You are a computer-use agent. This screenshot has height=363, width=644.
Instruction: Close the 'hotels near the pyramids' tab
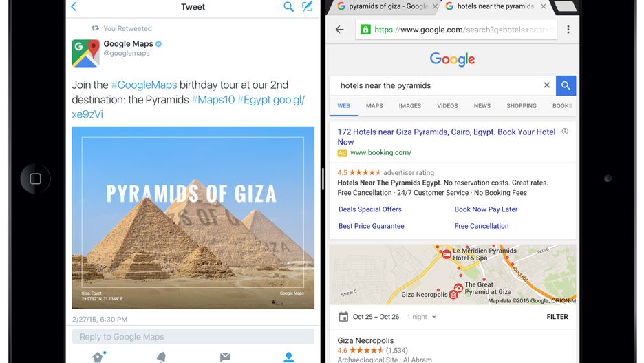pos(544,7)
